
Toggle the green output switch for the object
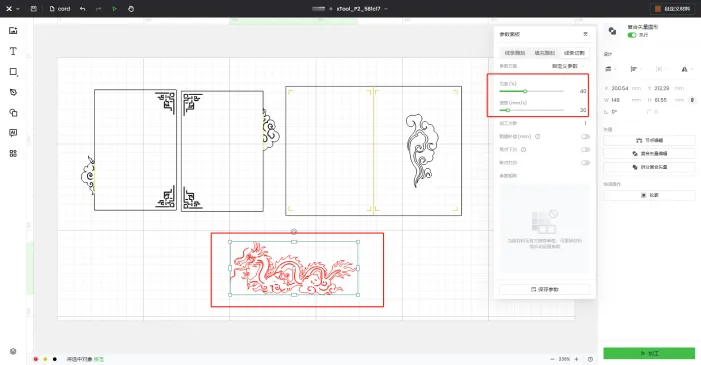631,35
